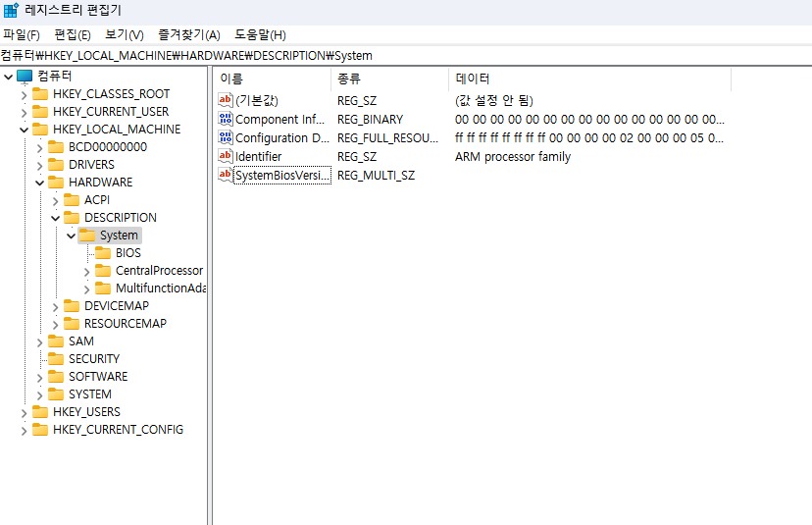Click the binary icon beside Component Information
This screenshot has height=525, width=812.
pyautogui.click(x=226, y=119)
